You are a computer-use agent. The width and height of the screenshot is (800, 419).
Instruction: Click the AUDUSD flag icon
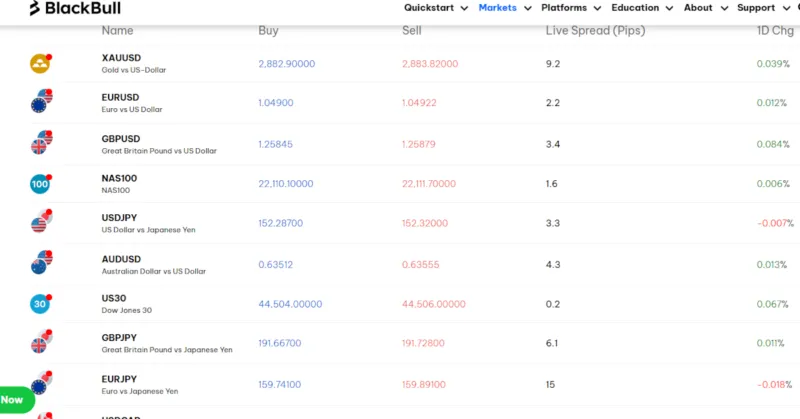click(x=41, y=264)
